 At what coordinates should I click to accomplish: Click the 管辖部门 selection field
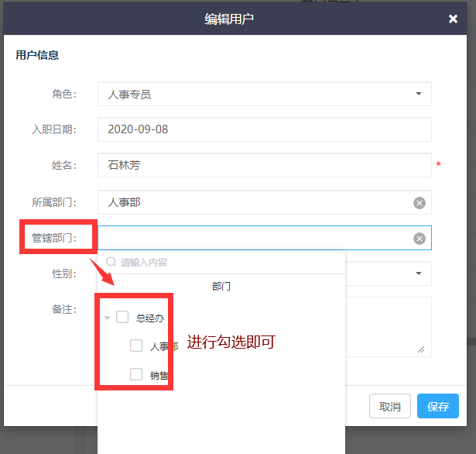265,238
